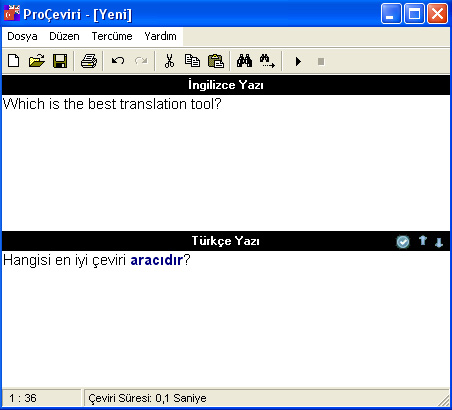This screenshot has height=410, width=452.
Task: Open Find with the binoculars icon
Action: pyautogui.click(x=244, y=61)
